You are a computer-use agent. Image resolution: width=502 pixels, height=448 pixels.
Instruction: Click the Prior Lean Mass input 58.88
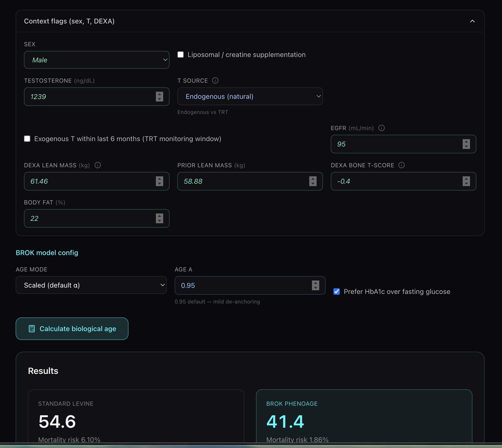pos(250,181)
